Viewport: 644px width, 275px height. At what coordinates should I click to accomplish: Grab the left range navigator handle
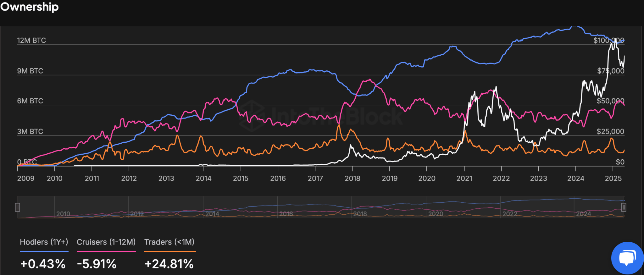[x=18, y=207]
